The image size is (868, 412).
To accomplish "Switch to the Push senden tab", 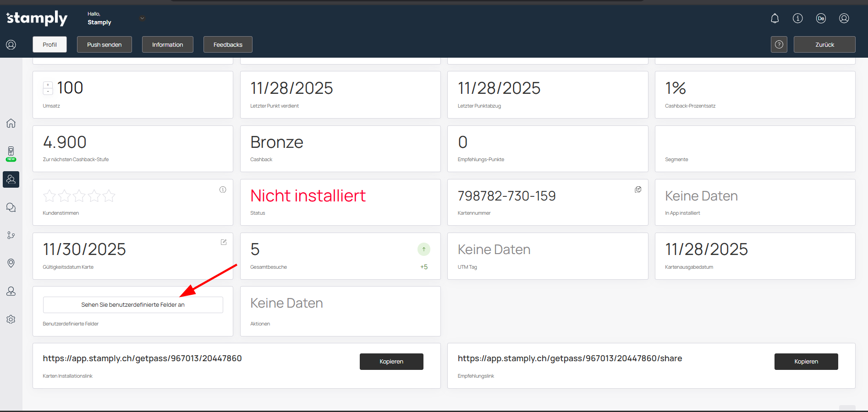I will [x=104, y=44].
